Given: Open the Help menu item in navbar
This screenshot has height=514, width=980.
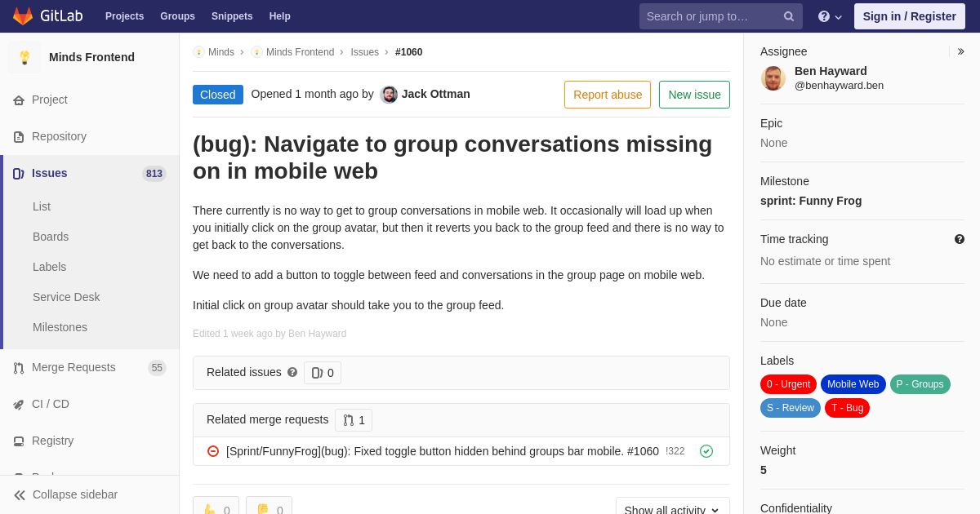Looking at the screenshot, I should point(280,16).
